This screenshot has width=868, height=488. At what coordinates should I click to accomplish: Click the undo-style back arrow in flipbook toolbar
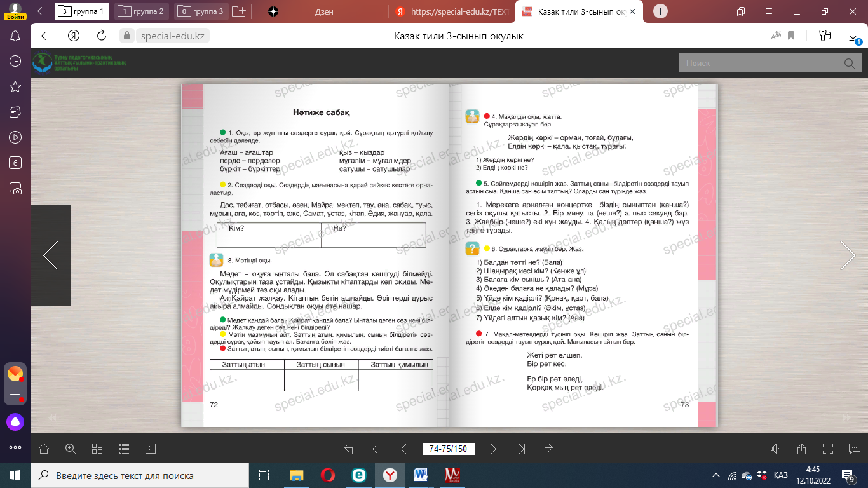pos(348,449)
